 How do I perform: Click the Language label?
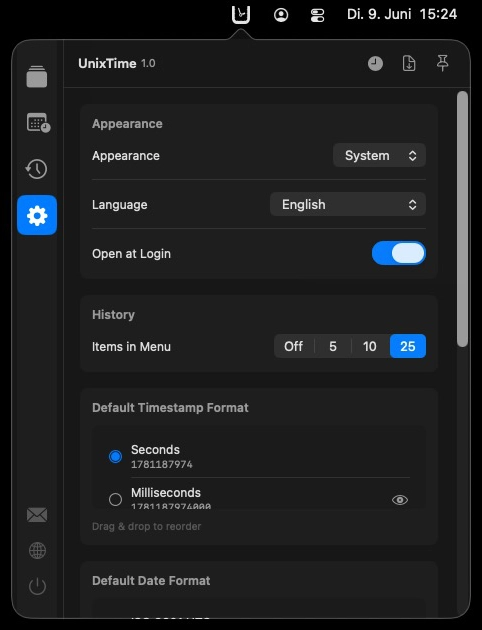120,205
